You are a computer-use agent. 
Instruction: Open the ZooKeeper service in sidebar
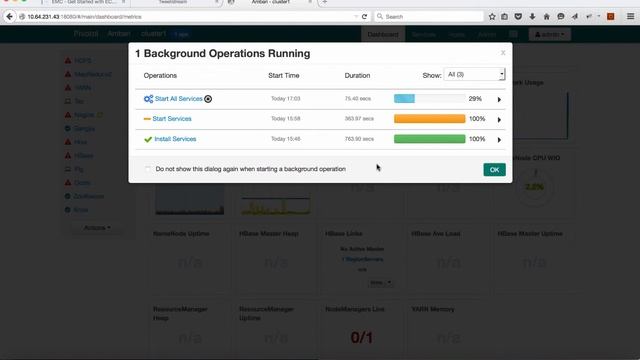pyautogui.click(x=89, y=196)
